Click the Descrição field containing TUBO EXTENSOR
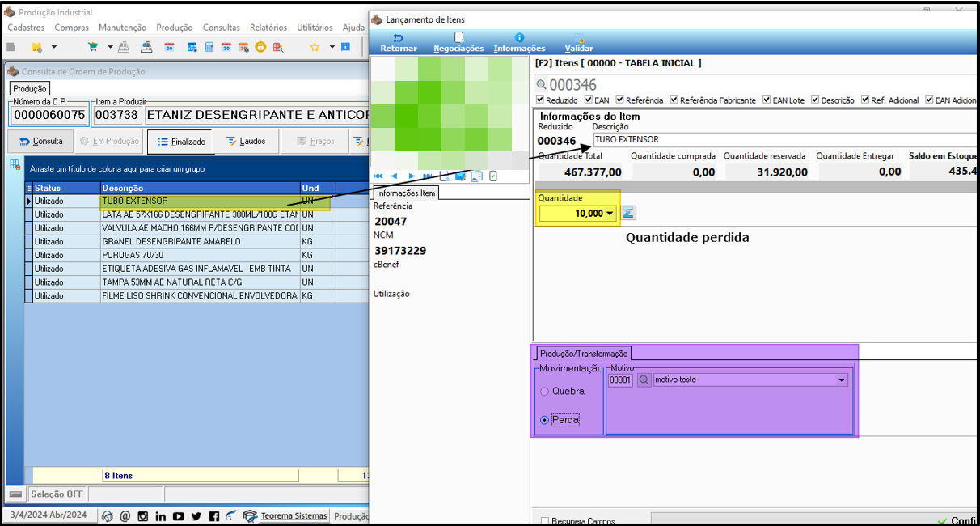This screenshot has height=526, width=980. [784, 139]
